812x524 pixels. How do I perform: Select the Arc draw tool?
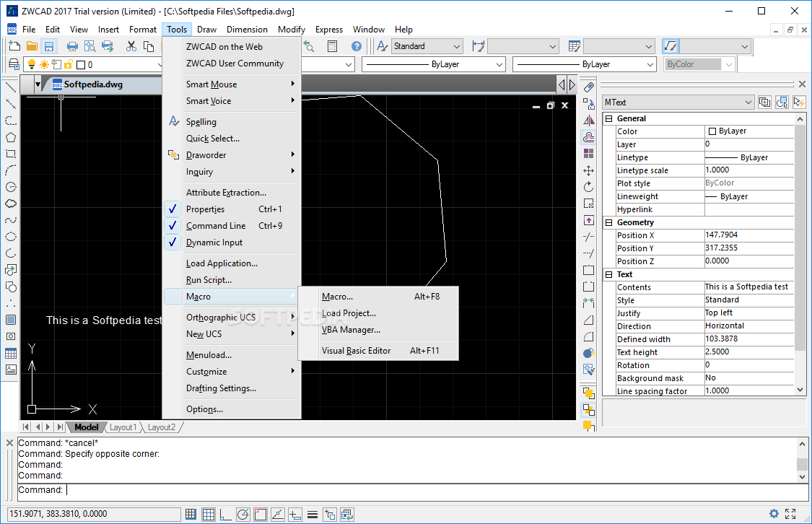(10, 170)
